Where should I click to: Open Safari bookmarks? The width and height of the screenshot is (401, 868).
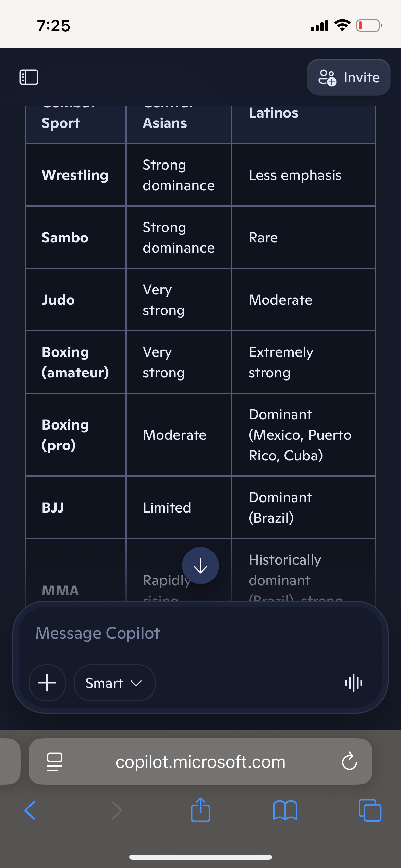tap(285, 810)
